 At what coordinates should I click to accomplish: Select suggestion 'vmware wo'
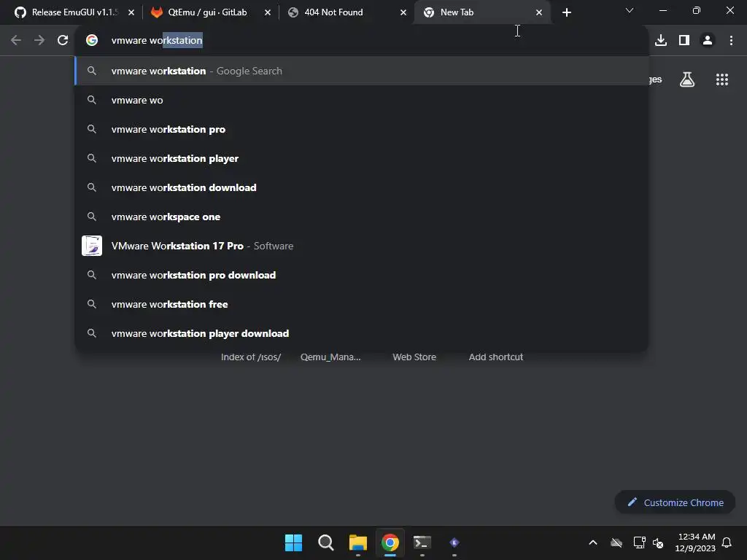(362, 100)
